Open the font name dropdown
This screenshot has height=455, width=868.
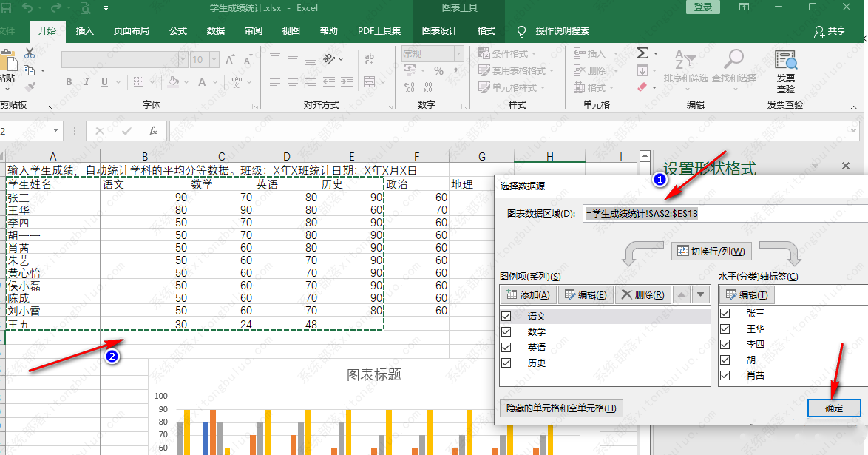(183, 59)
